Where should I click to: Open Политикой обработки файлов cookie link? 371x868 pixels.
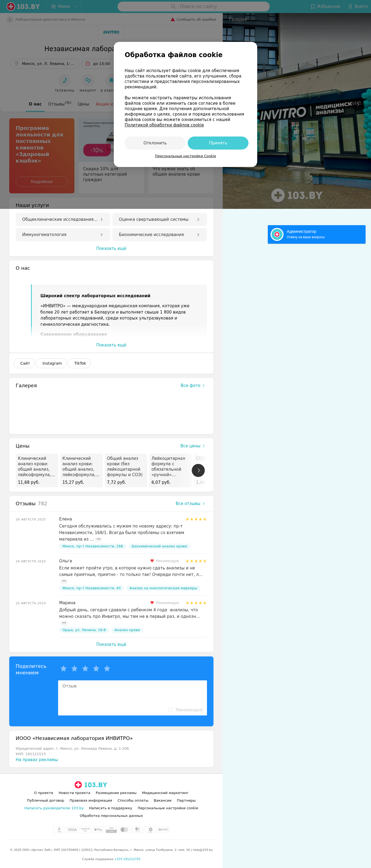coord(164,125)
